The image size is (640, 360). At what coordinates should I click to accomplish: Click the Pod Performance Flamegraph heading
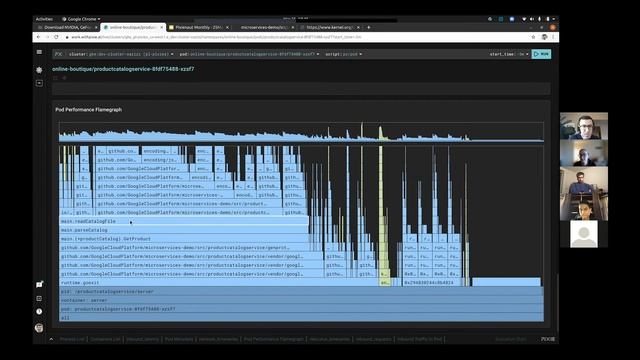click(89, 109)
